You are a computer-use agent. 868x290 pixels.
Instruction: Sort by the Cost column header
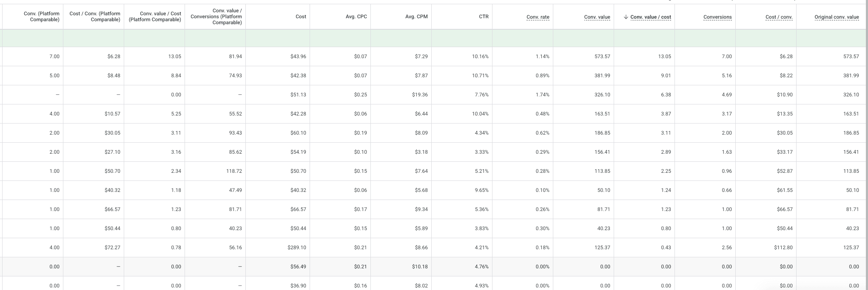tap(301, 17)
